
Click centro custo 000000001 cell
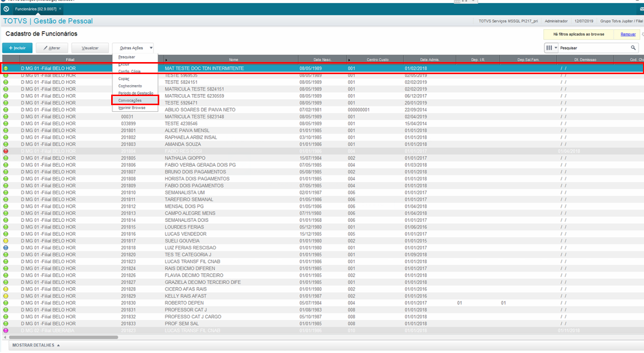(359, 110)
